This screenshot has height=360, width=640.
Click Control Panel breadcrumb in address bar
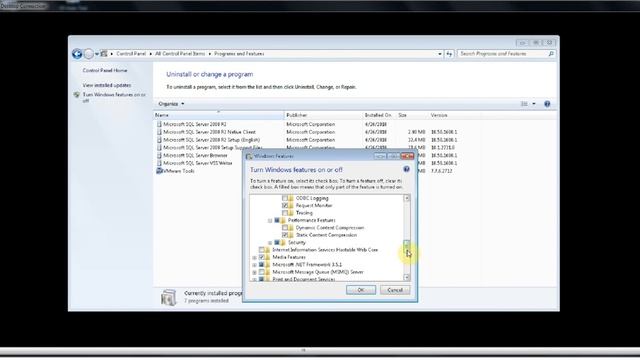pos(131,54)
